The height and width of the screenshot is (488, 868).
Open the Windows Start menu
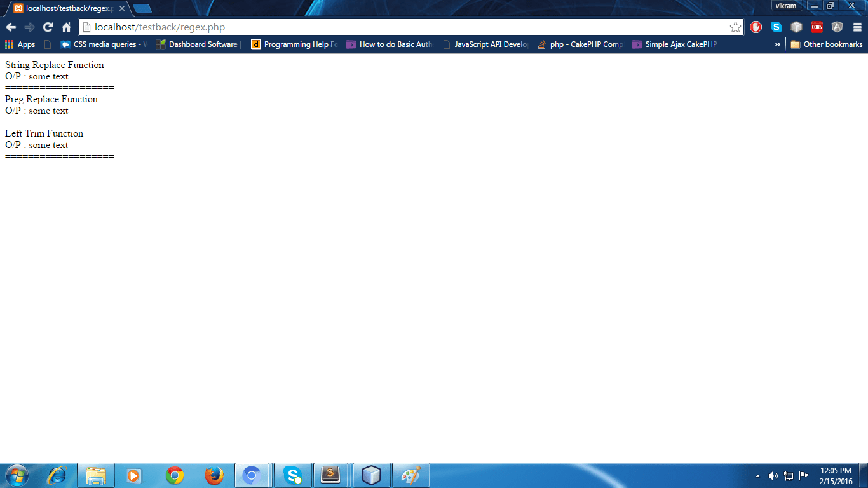17,475
